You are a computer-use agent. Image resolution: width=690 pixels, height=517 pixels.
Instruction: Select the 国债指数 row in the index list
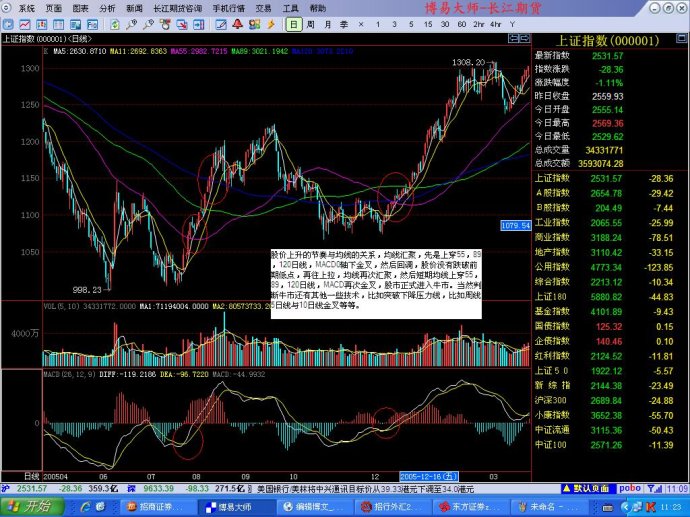coord(609,326)
